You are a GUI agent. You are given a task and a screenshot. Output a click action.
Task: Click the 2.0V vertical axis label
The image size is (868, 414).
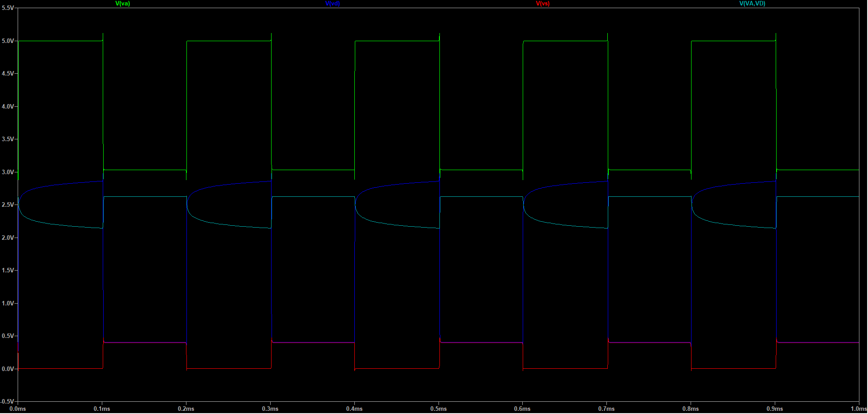click(8, 238)
